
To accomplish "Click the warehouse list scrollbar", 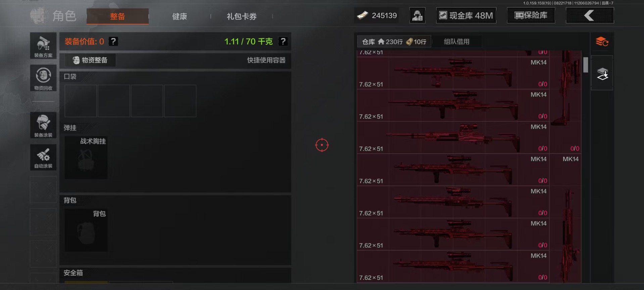I will click(x=586, y=65).
